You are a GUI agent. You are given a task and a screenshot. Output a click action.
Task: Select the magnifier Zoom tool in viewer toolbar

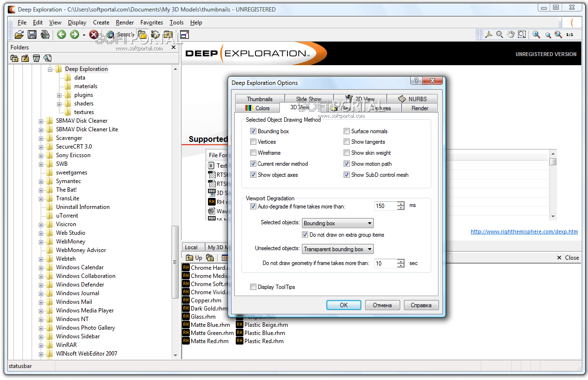pos(499,35)
